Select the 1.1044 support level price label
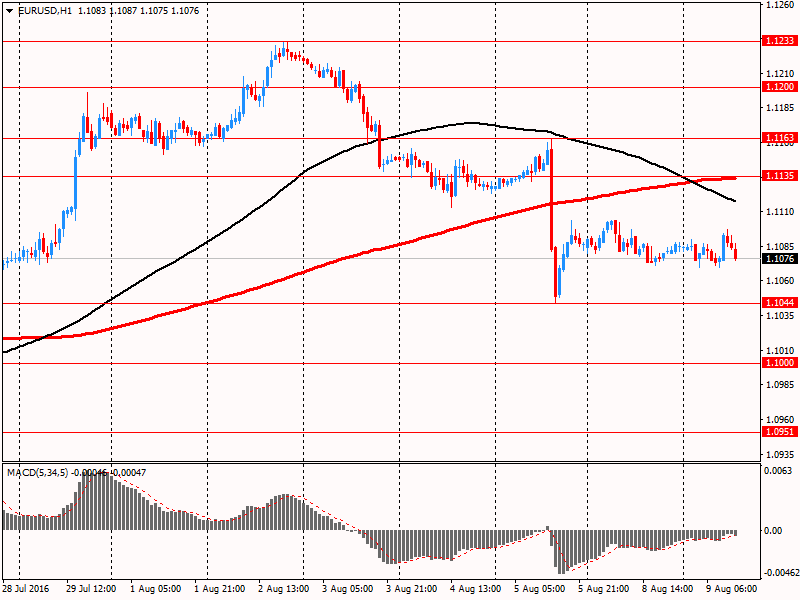Screen dimensions: 800x600 [780, 303]
